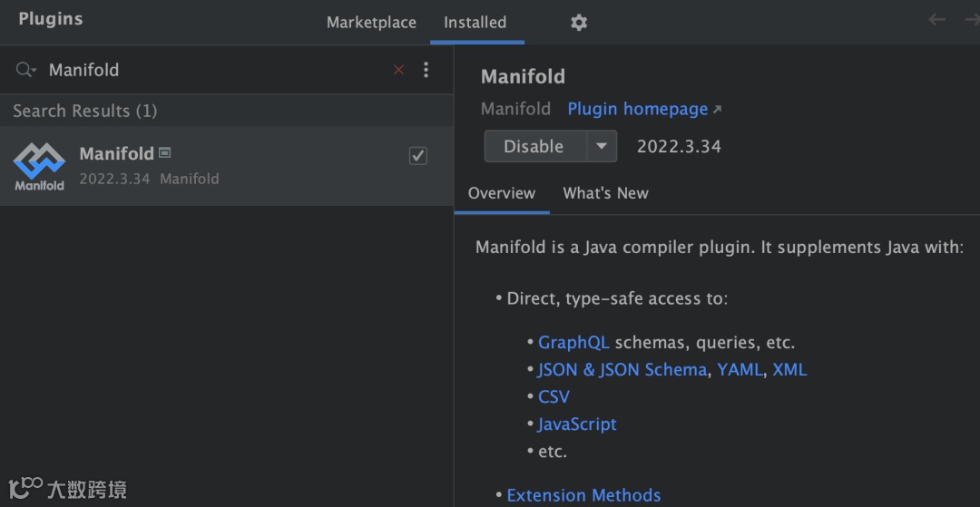Uncheck the Manifold plugin enabled checkbox
Image resolution: width=980 pixels, height=507 pixels.
pyautogui.click(x=418, y=156)
